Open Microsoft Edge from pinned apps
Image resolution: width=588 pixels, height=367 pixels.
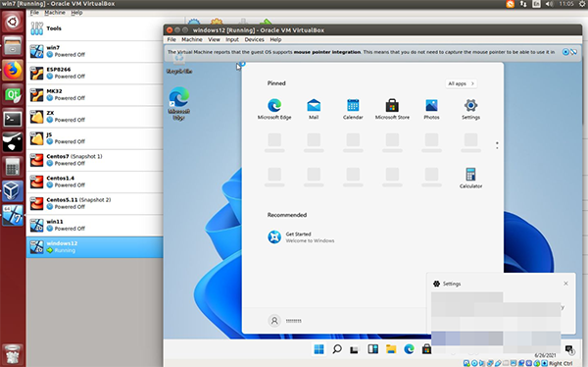pos(274,109)
